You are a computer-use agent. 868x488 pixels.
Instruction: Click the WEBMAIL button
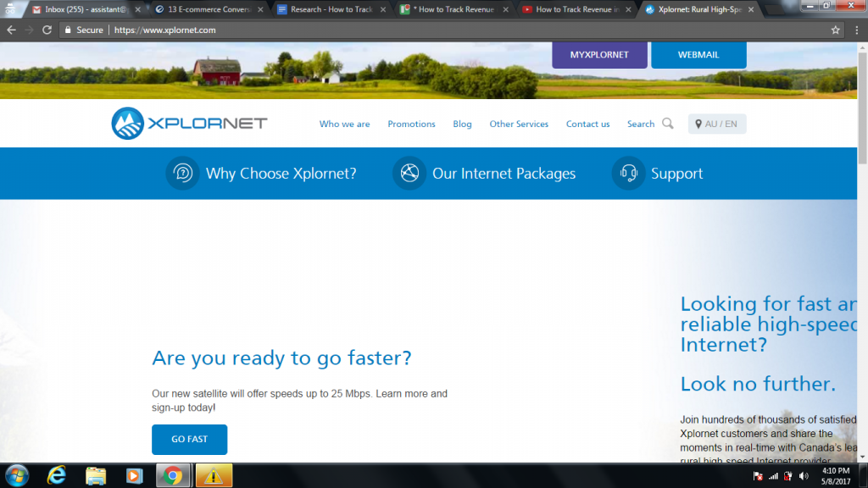pos(698,55)
